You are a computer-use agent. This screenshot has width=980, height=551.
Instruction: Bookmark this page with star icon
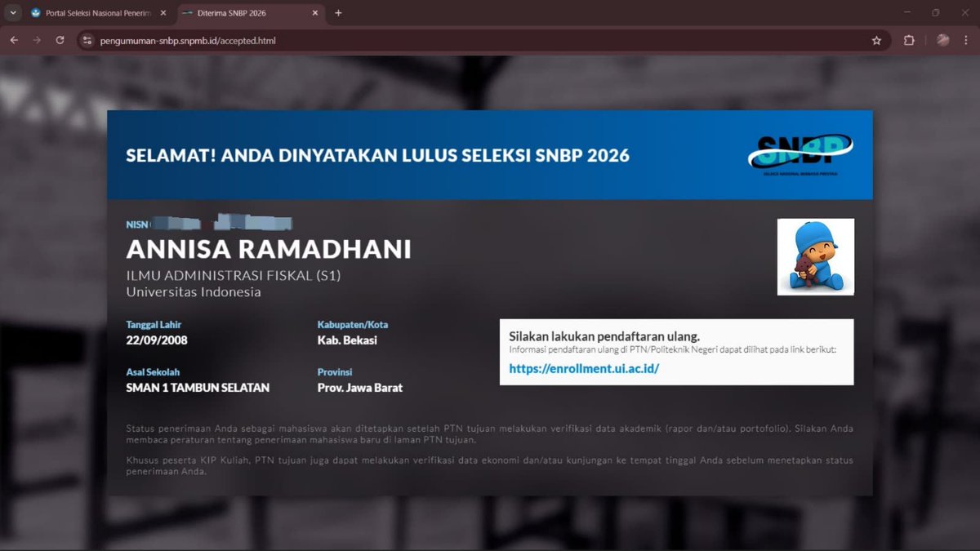click(x=876, y=40)
